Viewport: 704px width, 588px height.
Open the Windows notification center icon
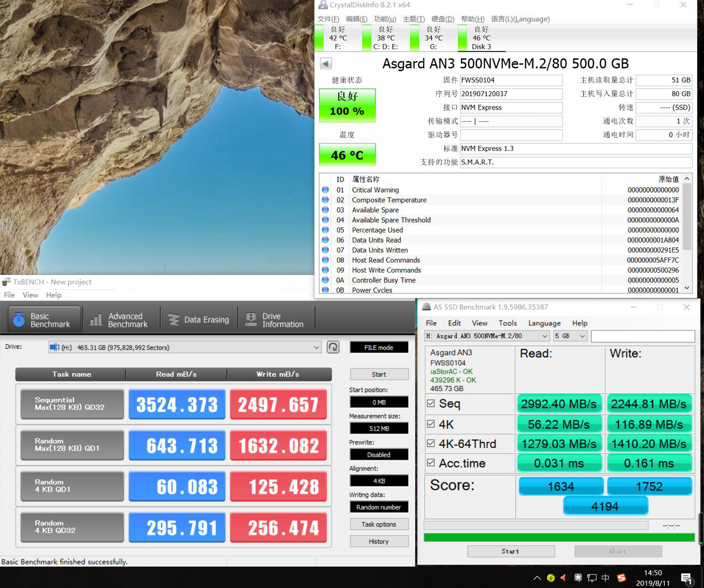point(686,578)
